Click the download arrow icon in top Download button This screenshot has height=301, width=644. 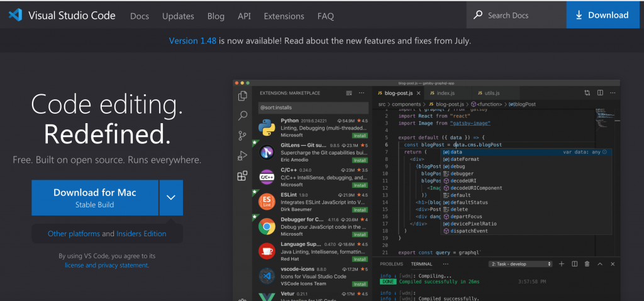(579, 15)
